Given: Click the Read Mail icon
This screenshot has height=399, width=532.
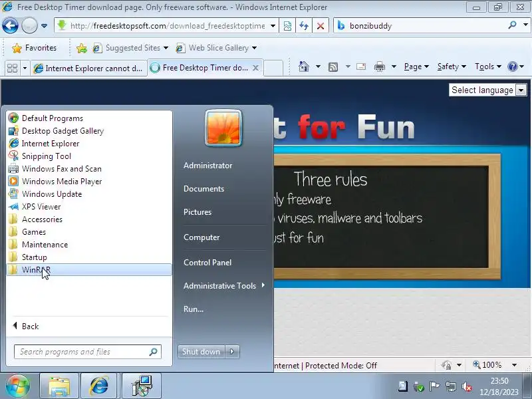Looking at the screenshot, I should [361, 66].
